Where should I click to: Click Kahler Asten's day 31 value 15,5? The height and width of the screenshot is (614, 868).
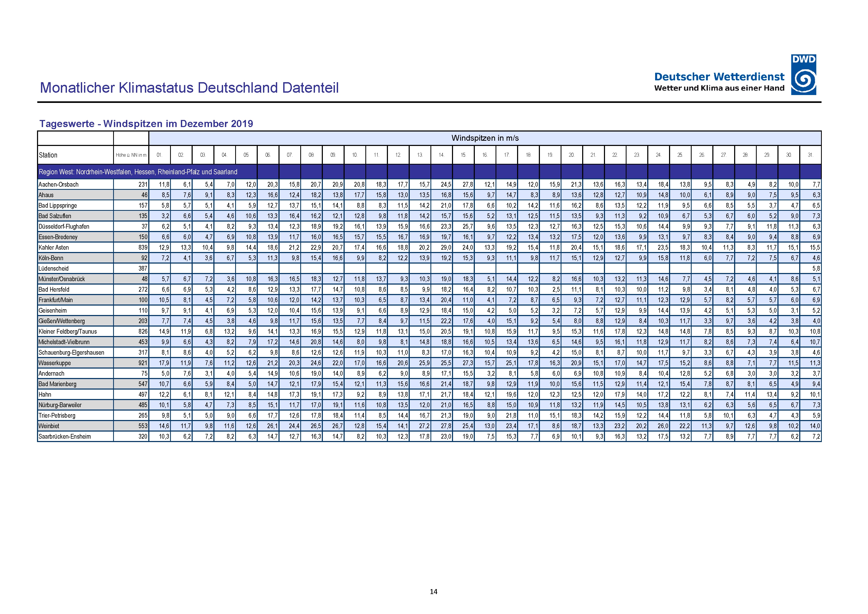[815, 248]
